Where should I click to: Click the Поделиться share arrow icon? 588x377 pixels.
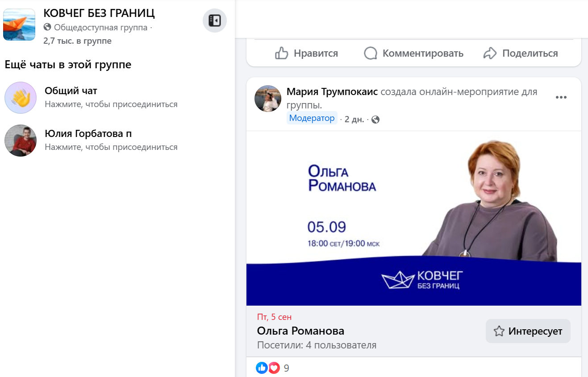(490, 54)
